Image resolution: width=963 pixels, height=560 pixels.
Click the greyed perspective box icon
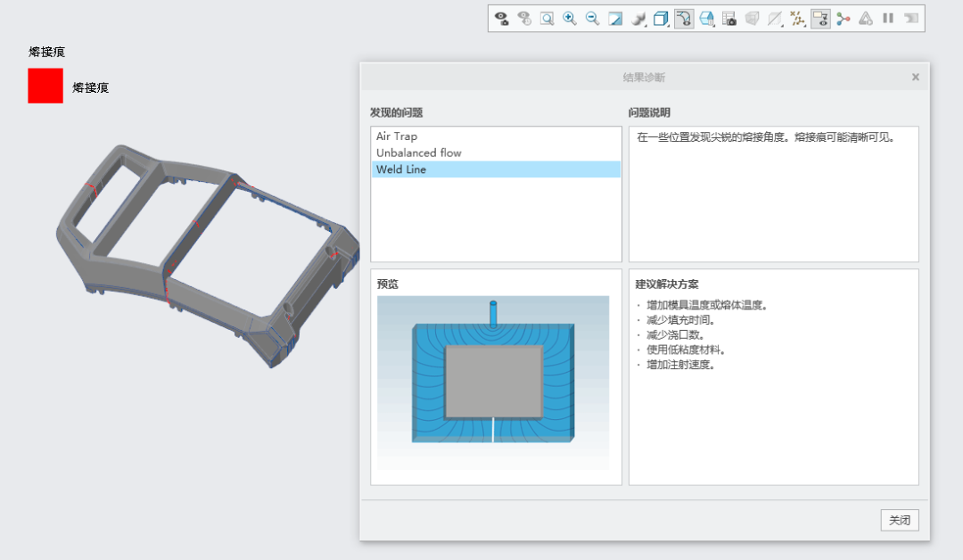click(x=752, y=19)
